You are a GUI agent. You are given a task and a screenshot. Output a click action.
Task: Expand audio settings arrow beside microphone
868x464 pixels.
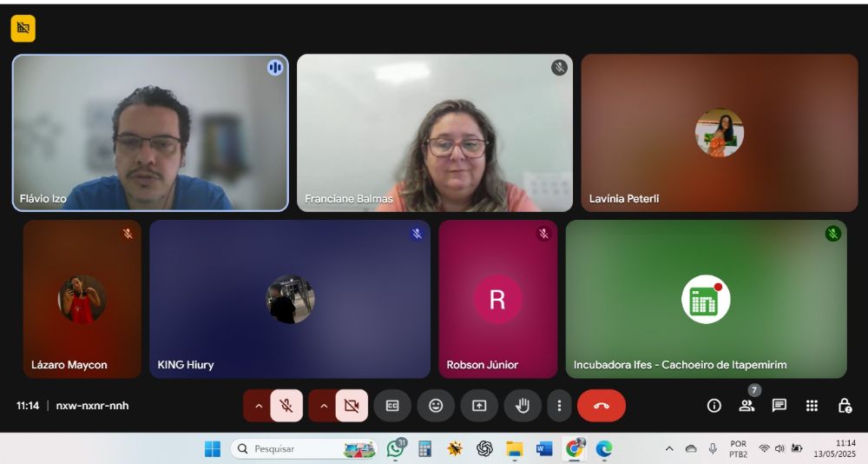coord(258,406)
